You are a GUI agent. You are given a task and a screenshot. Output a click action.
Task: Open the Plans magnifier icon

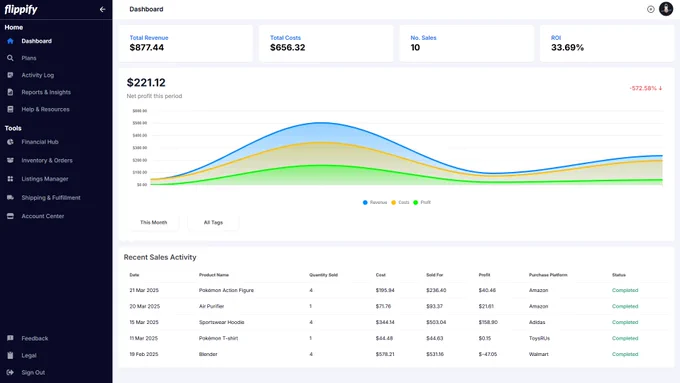(x=10, y=58)
